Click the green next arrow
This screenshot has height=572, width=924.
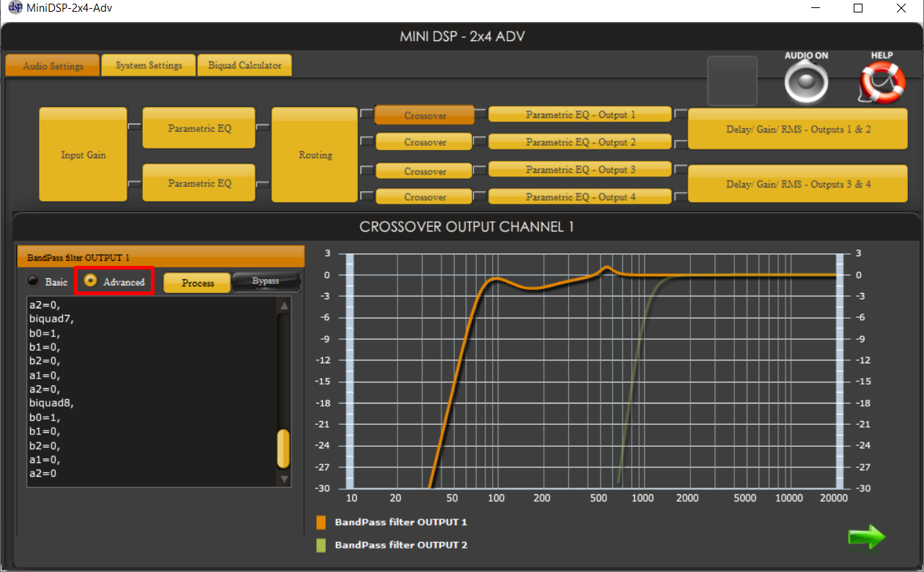[x=867, y=537]
